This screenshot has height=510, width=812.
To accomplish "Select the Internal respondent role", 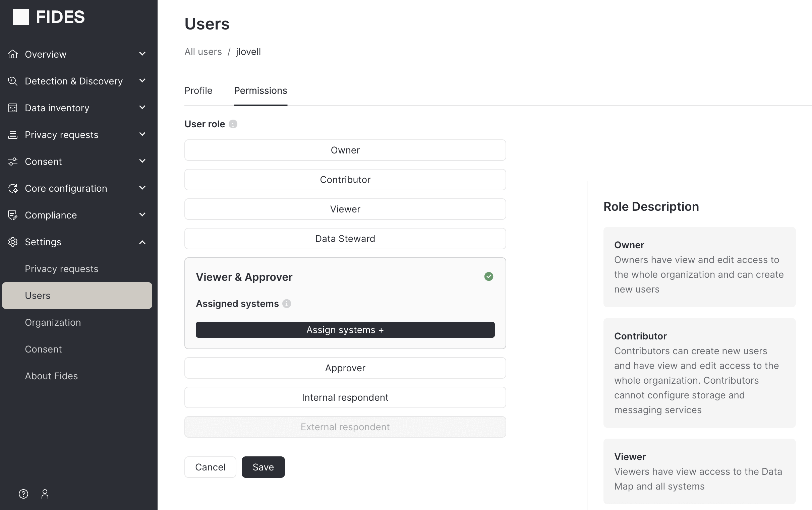I will click(345, 397).
